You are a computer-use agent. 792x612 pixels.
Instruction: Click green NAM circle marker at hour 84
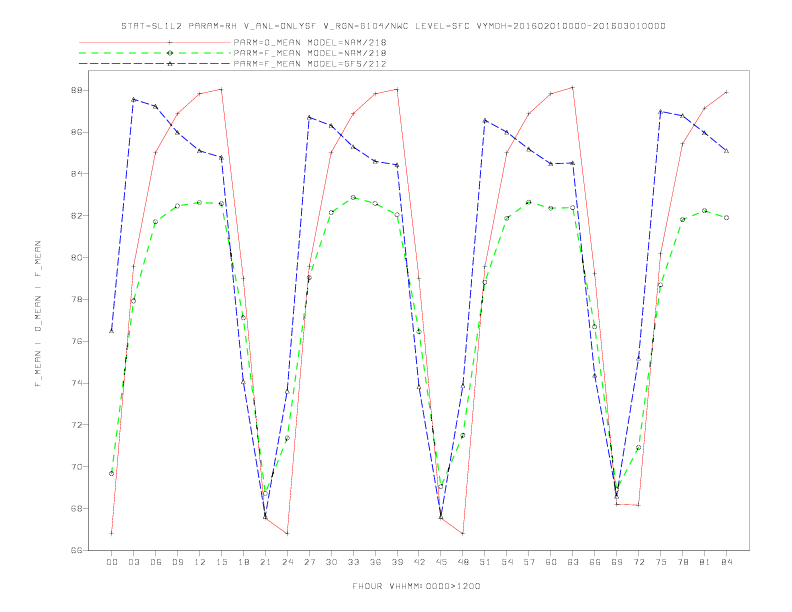pos(727,218)
